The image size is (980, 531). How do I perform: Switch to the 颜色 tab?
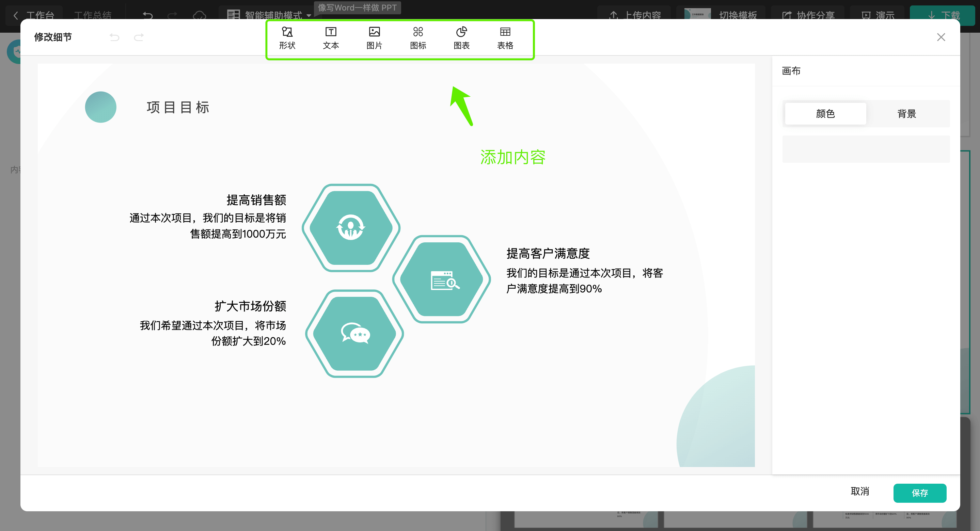[x=825, y=113]
